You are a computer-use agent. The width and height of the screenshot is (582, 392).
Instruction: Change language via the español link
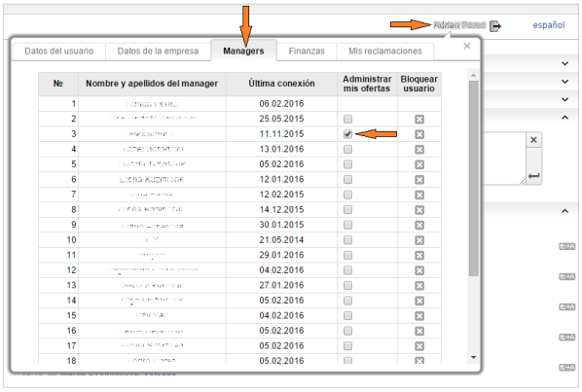(549, 25)
